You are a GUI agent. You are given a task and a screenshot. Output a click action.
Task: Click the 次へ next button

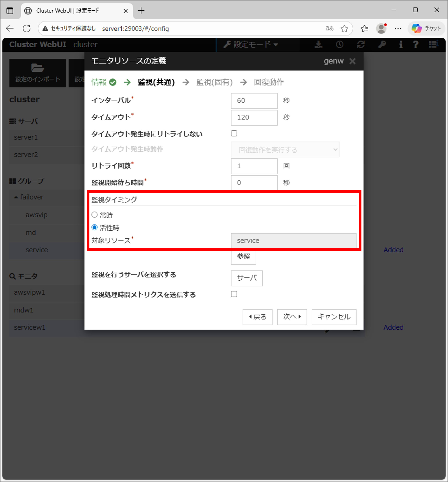(x=292, y=317)
